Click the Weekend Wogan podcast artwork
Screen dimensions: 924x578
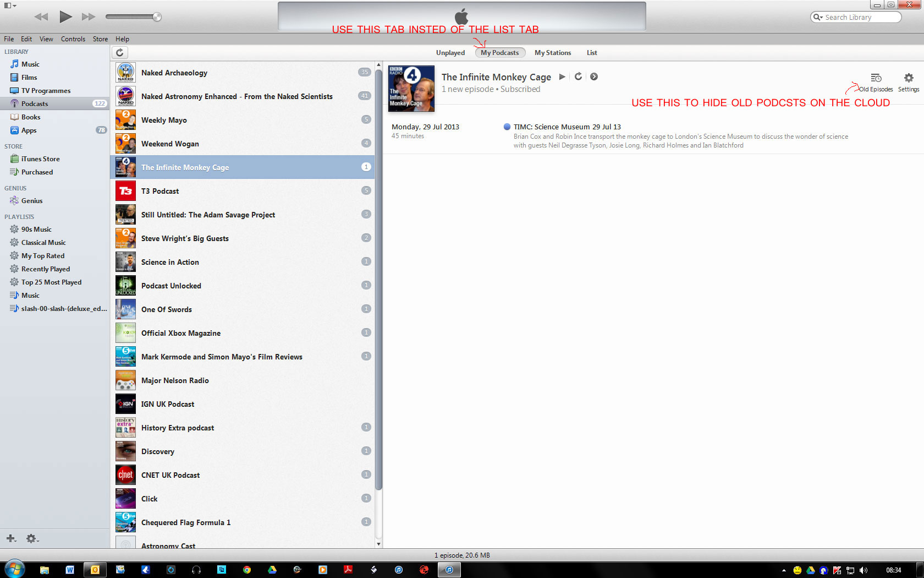(125, 144)
